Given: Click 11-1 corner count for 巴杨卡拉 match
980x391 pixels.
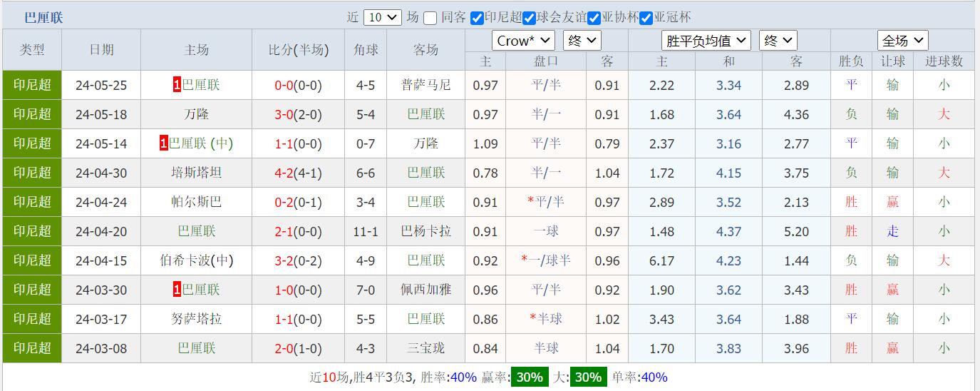Looking at the screenshot, I should coord(365,231).
